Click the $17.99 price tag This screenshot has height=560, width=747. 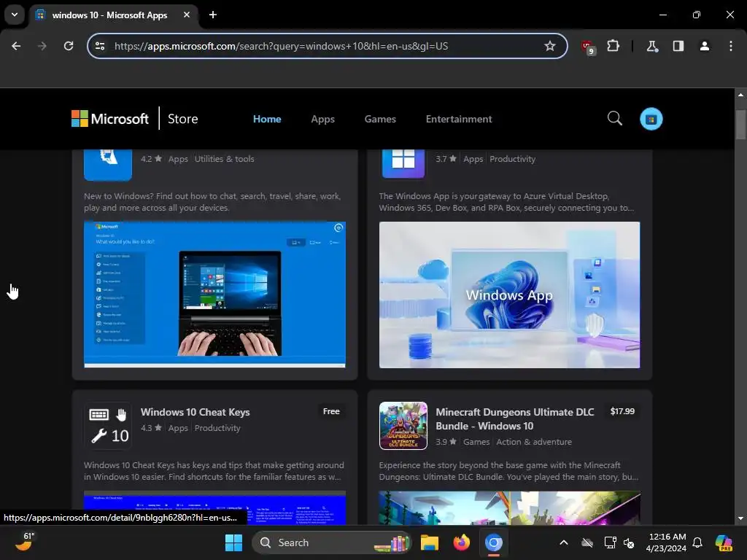pos(622,411)
